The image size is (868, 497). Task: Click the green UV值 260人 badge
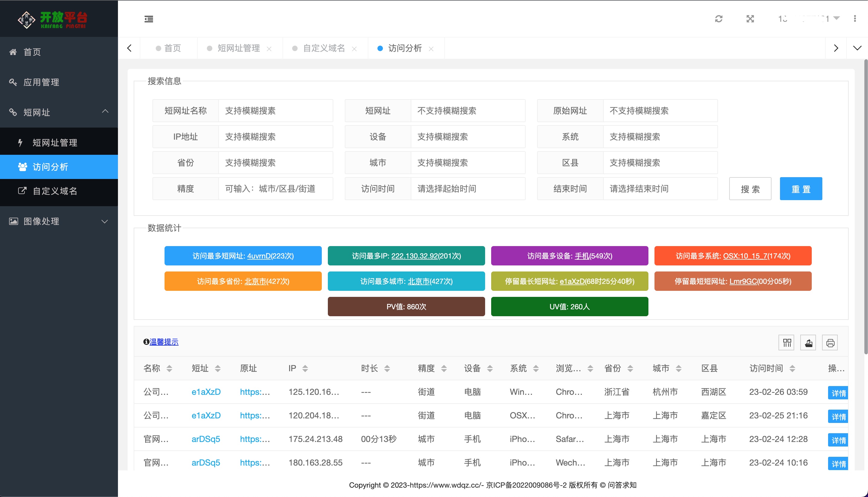coord(569,307)
